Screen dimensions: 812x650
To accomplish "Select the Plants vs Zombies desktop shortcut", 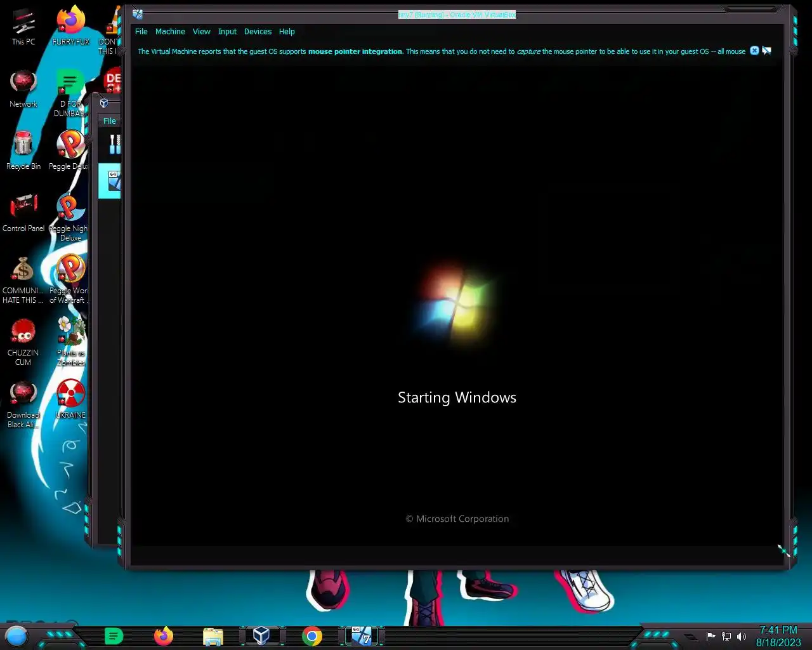I will pyautogui.click(x=71, y=342).
